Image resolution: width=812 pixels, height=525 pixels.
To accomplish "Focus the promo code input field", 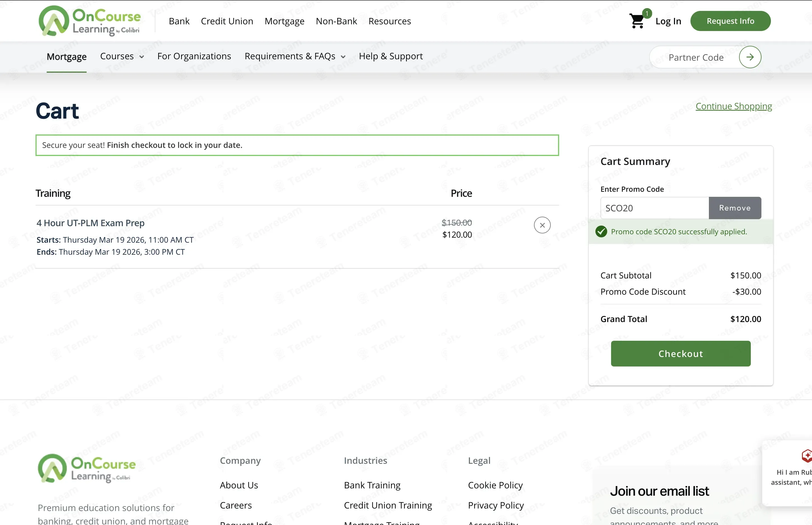I will click(654, 208).
